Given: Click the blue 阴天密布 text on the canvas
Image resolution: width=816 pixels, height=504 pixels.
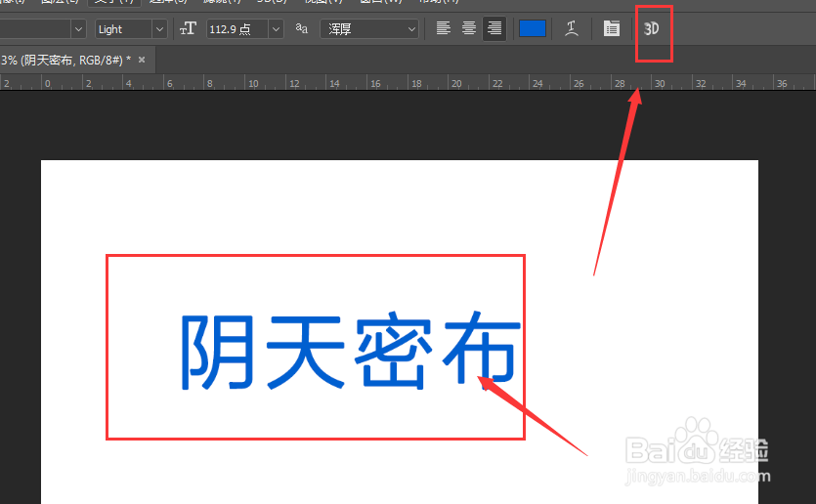Looking at the screenshot, I should point(350,350).
